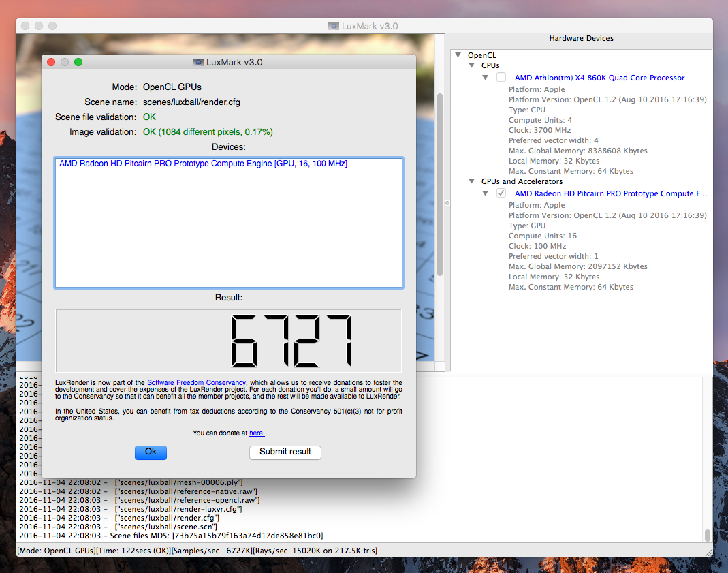Click the log panel vertical scrollbar thumb
728x573 pixels.
tap(708, 535)
